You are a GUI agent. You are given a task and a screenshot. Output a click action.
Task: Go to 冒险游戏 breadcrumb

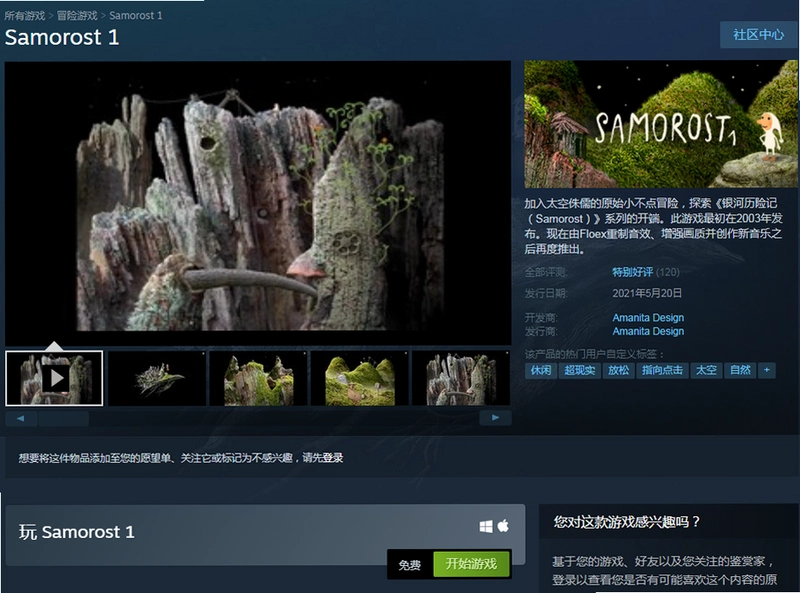tap(77, 15)
